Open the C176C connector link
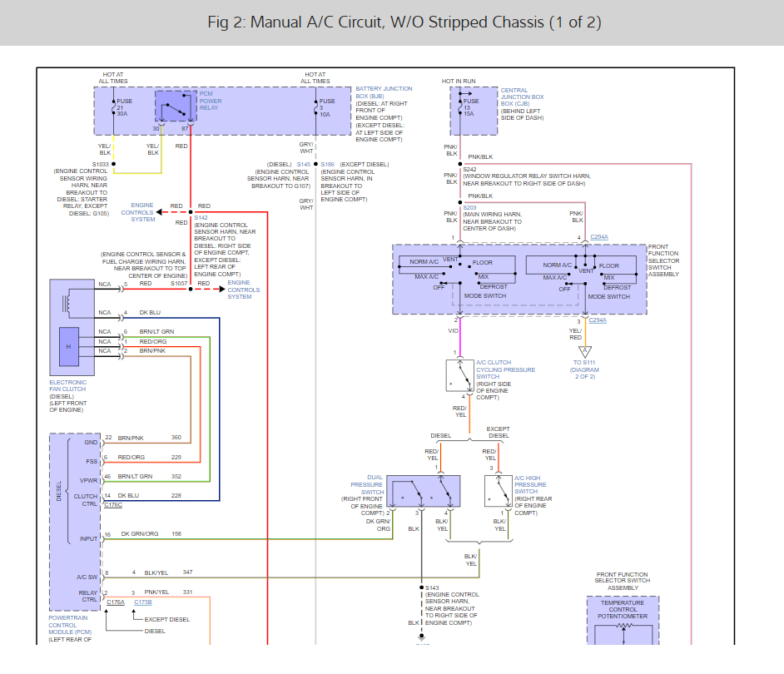This screenshot has width=784, height=674. pos(113,505)
